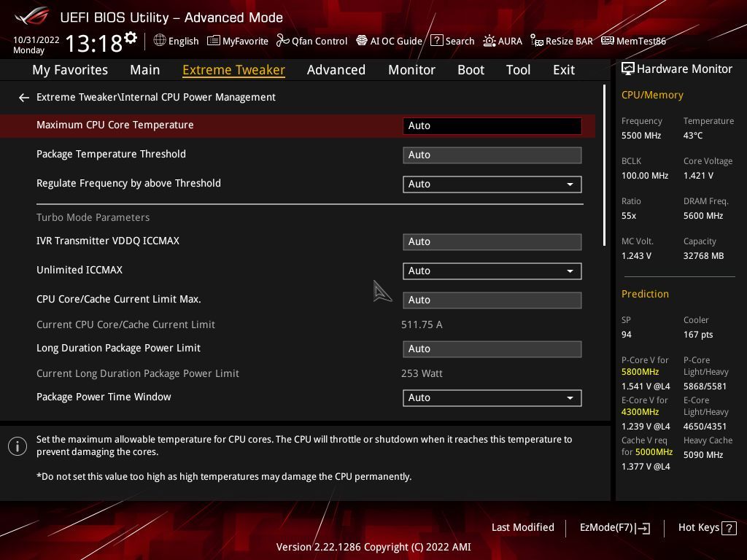The image size is (747, 560).
Task: Open Regulate Frequency by above Threshold dropdown
Action: pos(492,184)
